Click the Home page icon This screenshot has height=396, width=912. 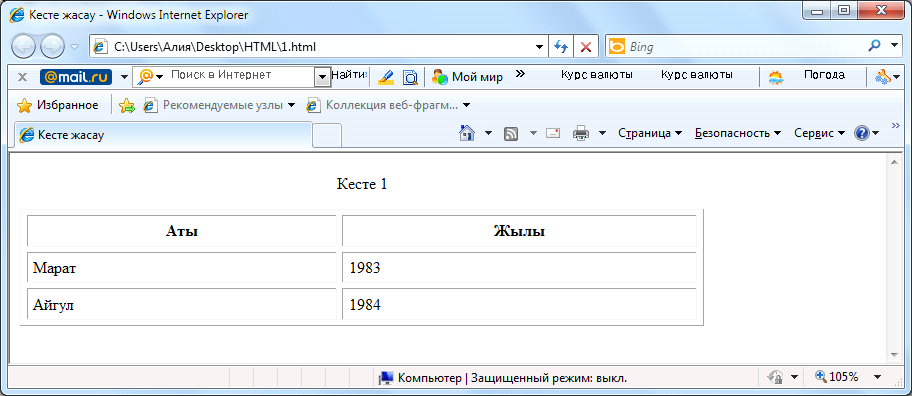pyautogui.click(x=467, y=133)
